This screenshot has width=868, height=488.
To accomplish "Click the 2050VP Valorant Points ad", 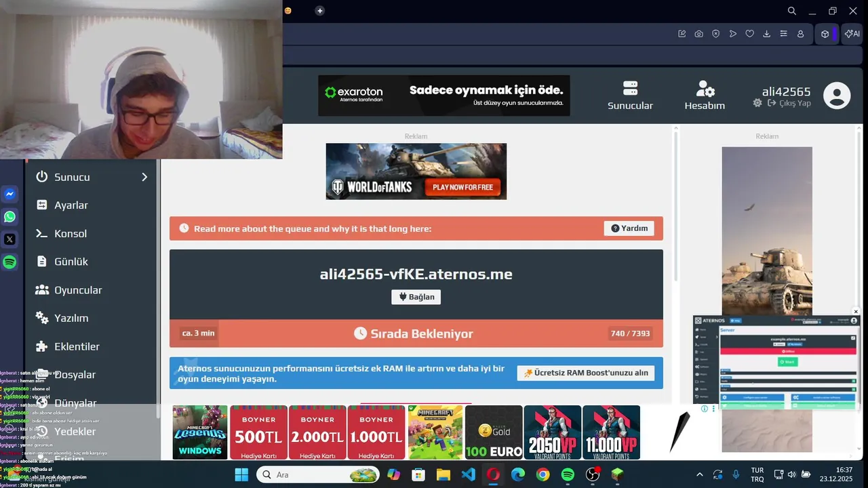I will click(x=553, y=432).
